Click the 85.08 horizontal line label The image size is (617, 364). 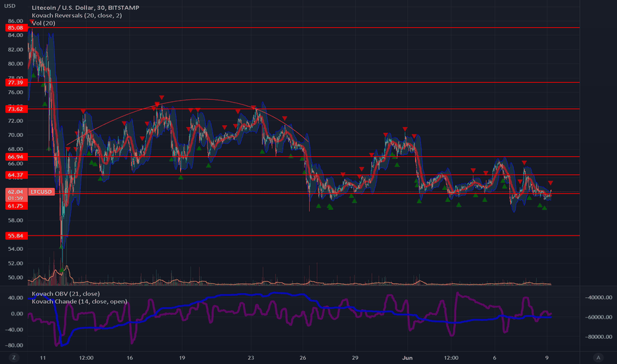[x=16, y=28]
